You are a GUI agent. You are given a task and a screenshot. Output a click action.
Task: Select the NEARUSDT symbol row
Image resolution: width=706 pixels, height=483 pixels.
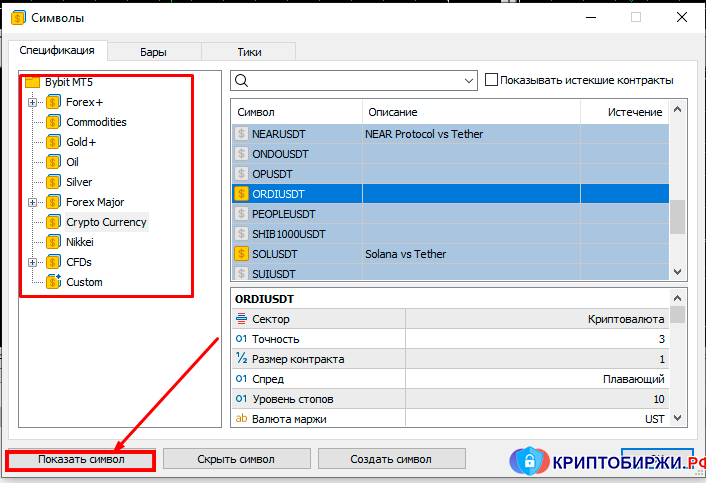click(451, 134)
